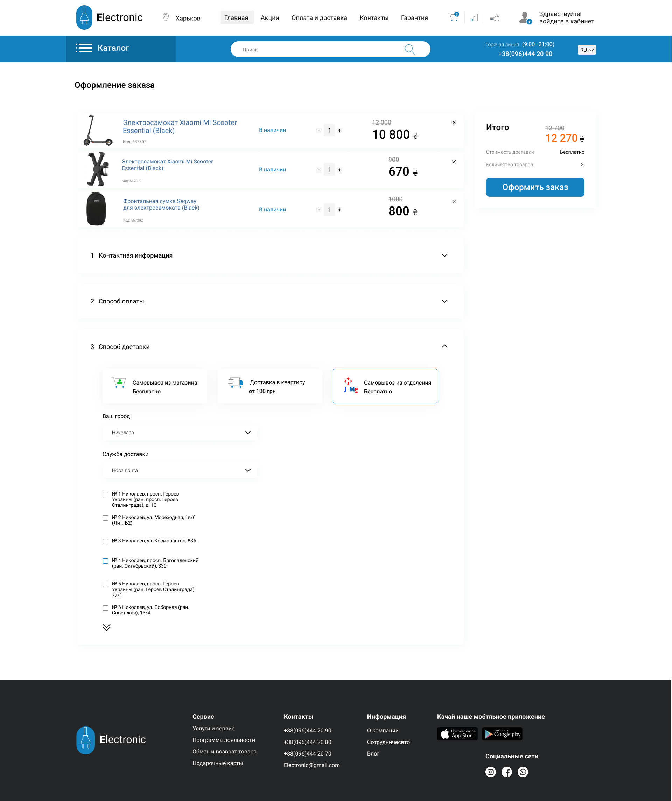Select Самовывоз из магазина delivery option
The width and height of the screenshot is (672, 801).
[x=155, y=386]
